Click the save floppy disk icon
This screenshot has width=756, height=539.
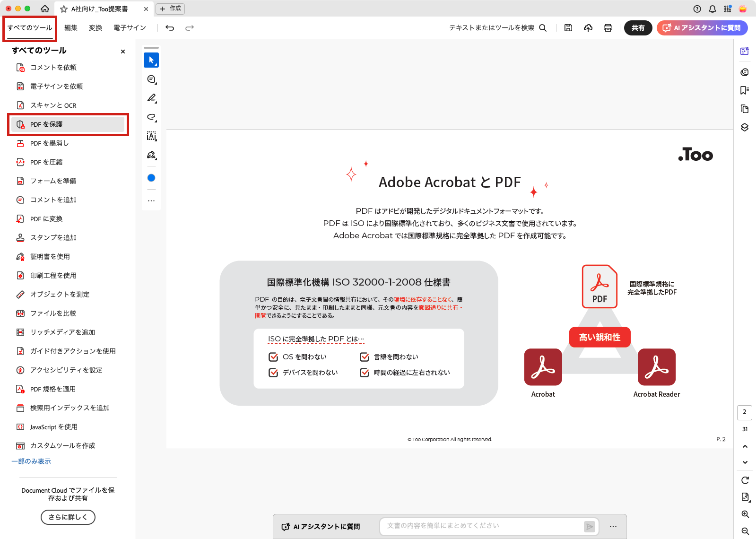point(568,28)
